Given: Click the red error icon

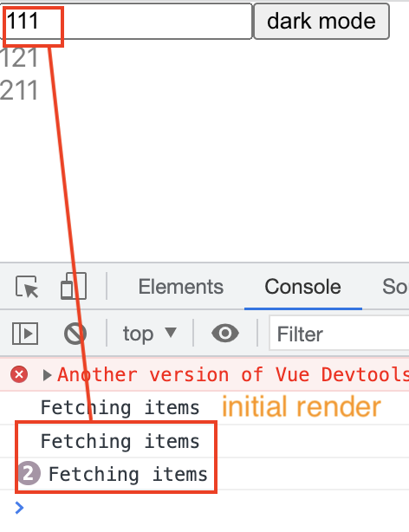Looking at the screenshot, I should coord(19,374).
